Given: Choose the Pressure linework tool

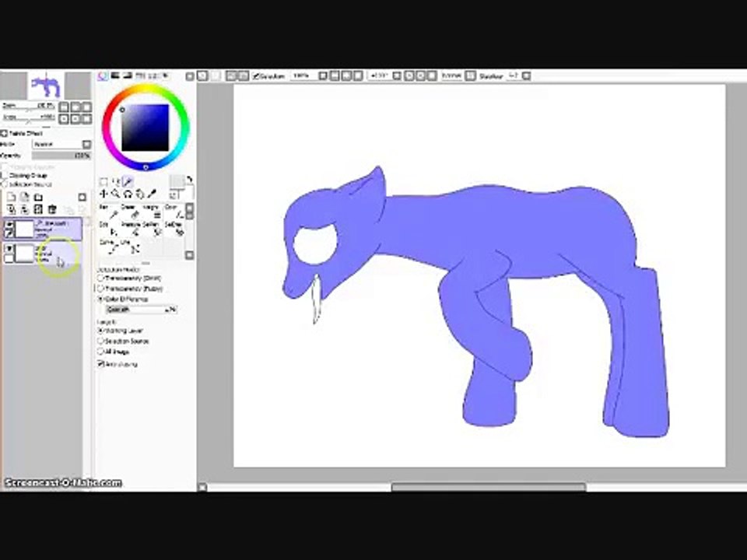Looking at the screenshot, I should click(131, 229).
